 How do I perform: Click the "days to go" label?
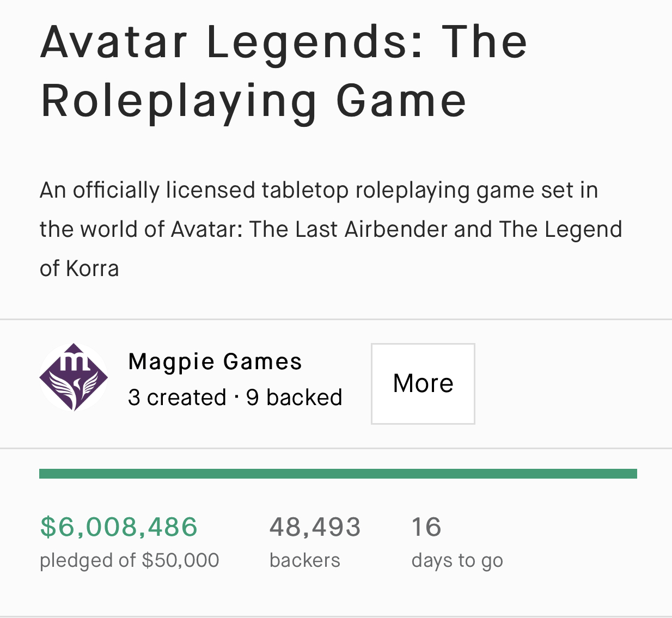pos(457,560)
